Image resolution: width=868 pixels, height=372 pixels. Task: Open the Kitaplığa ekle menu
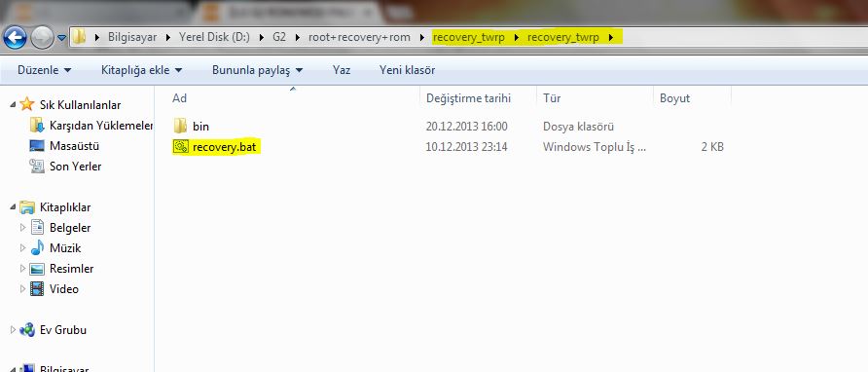[x=142, y=70]
